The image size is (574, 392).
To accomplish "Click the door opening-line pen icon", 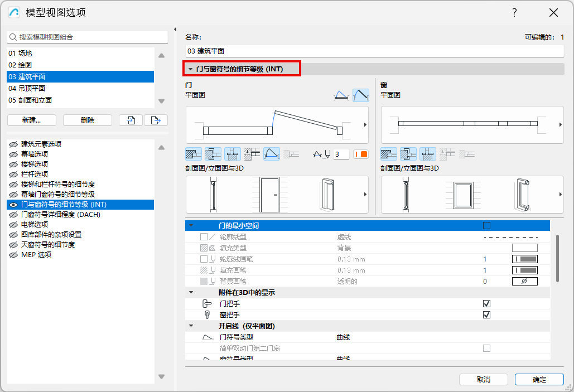I will 322,154.
